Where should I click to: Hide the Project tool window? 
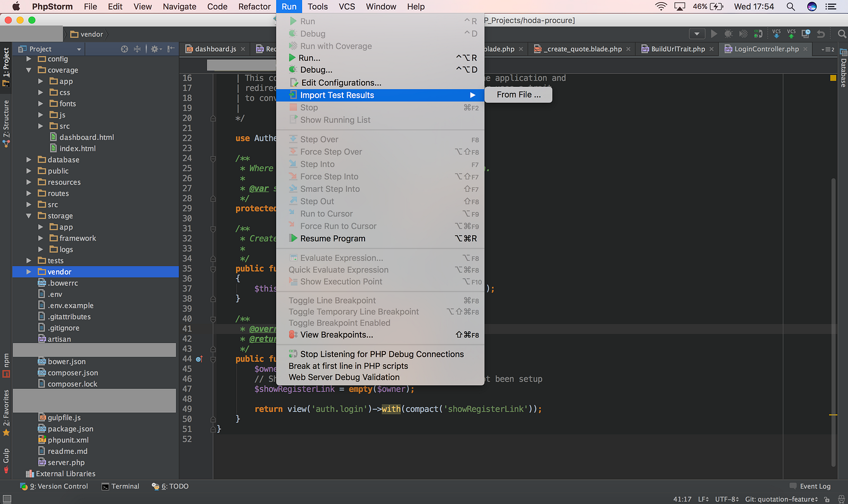coord(171,49)
